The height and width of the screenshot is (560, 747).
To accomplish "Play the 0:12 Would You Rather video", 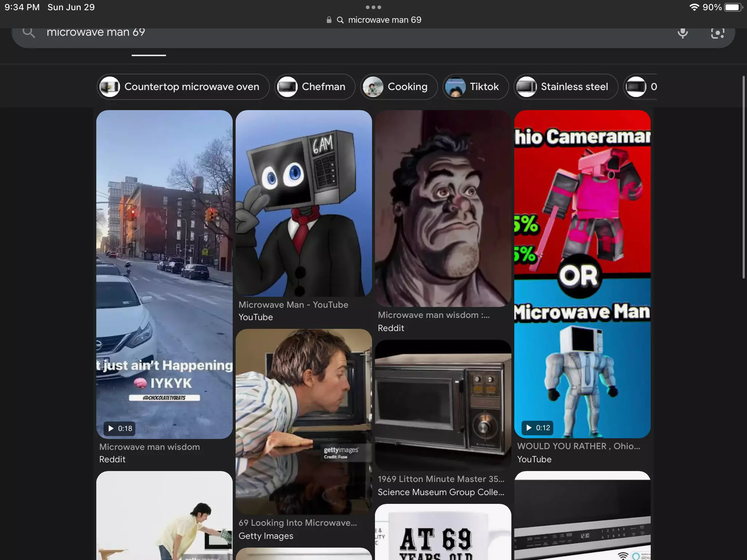I will [538, 428].
